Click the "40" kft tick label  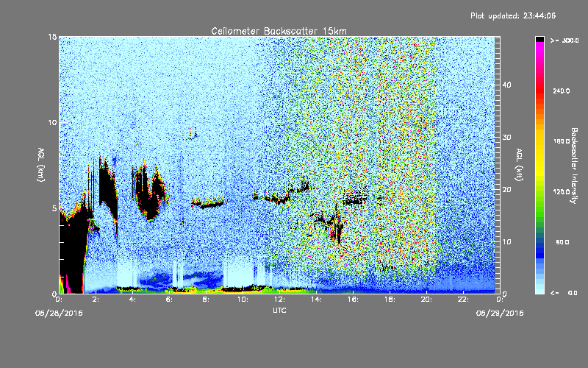[x=506, y=85]
